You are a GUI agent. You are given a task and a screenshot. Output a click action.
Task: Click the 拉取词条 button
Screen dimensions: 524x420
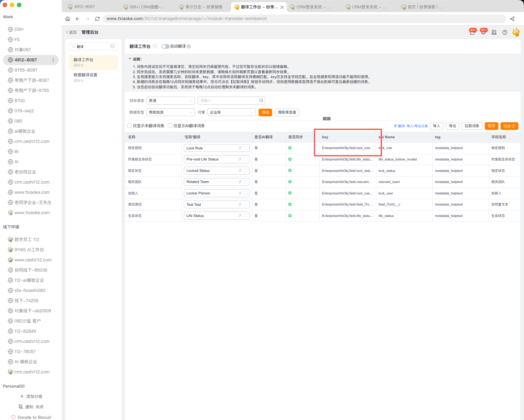point(472,126)
